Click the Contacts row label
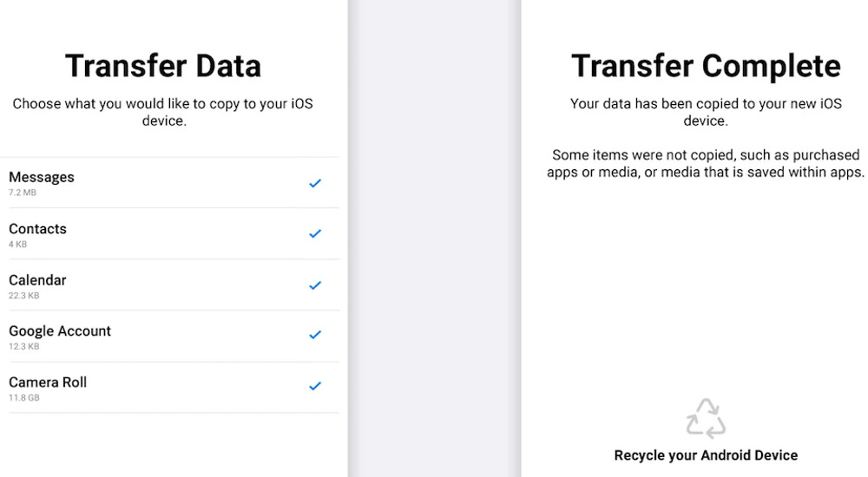Viewport: 868px width, 477px height. point(37,229)
